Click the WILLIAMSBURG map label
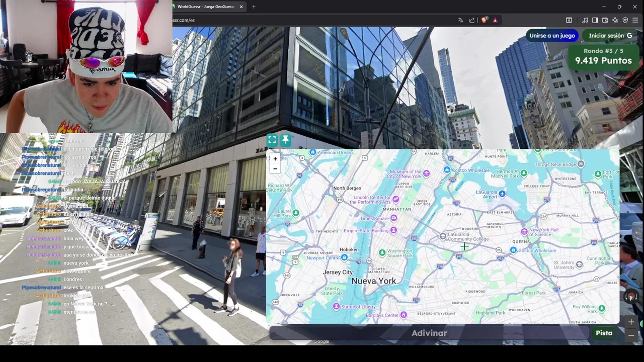 (x=422, y=287)
